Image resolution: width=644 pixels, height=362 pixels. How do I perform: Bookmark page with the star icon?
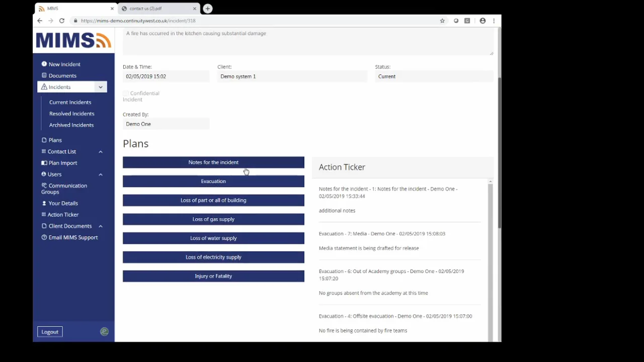coord(442,21)
